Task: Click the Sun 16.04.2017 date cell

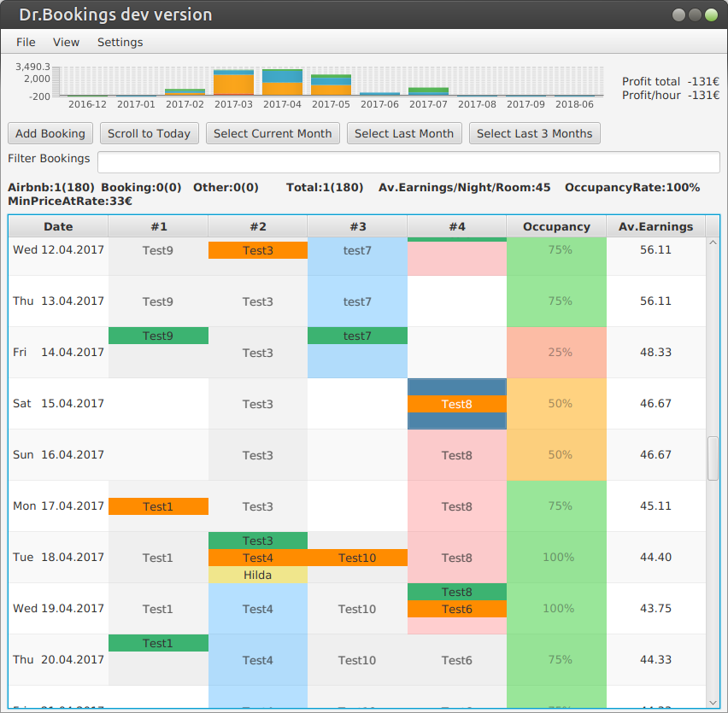Action: [58, 454]
